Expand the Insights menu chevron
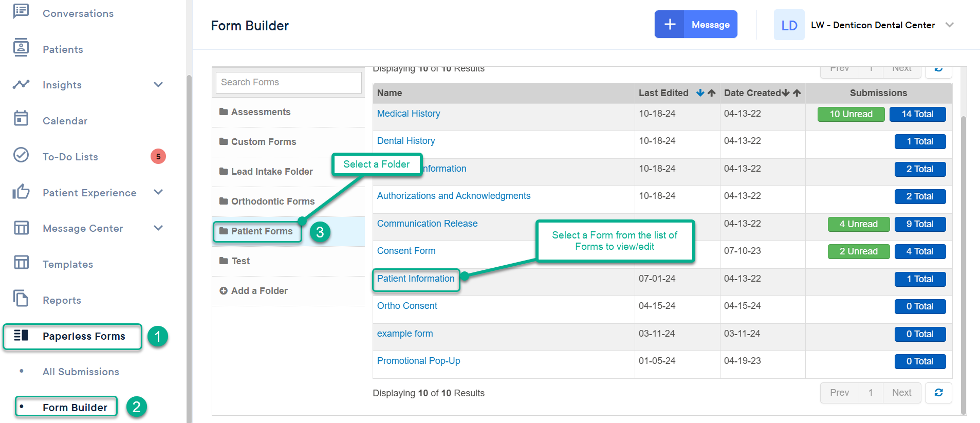Image resolution: width=980 pixels, height=423 pixels. pyautogui.click(x=158, y=84)
